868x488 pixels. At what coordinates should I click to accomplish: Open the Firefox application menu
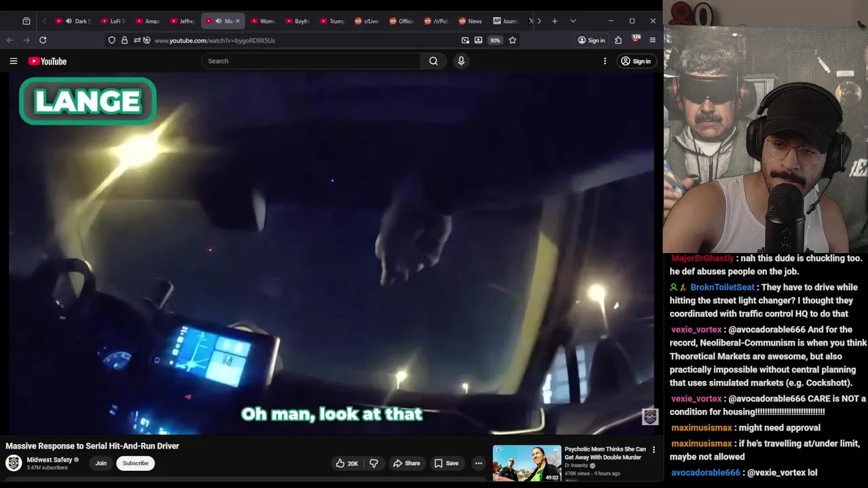[652, 40]
